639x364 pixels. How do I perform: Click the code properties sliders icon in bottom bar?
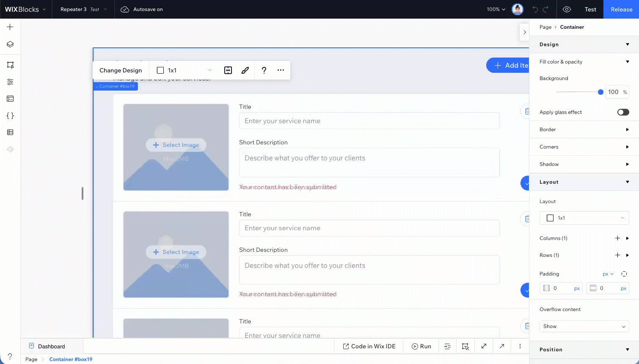click(447, 346)
